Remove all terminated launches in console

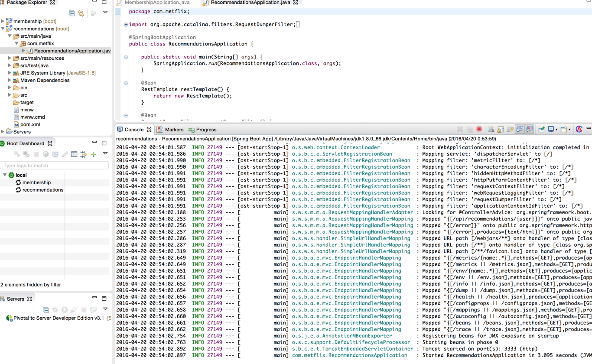pos(469,130)
